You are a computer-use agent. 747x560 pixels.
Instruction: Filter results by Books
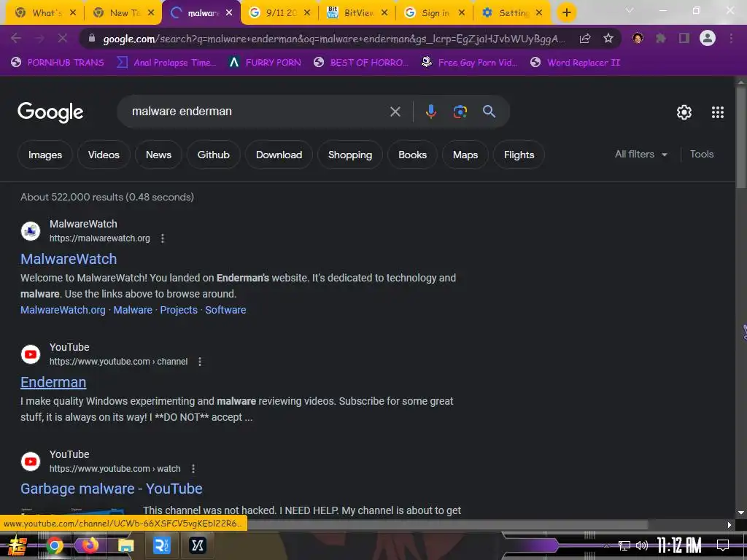[412, 155]
